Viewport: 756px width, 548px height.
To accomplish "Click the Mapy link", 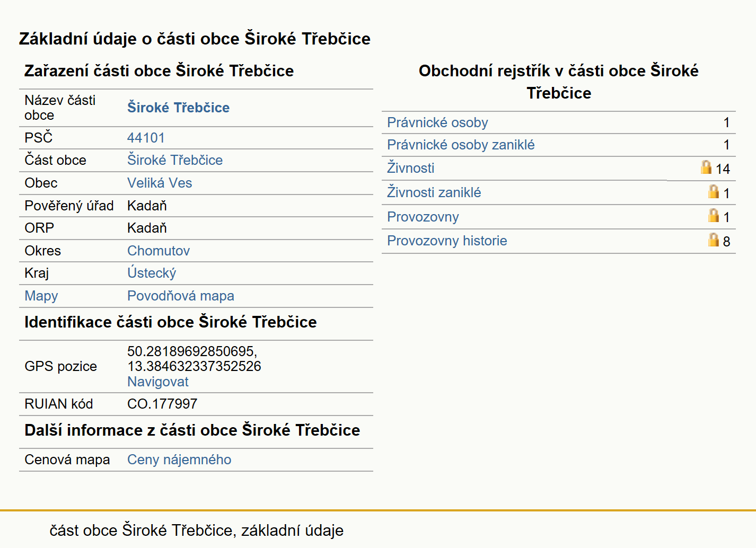I will point(41,296).
